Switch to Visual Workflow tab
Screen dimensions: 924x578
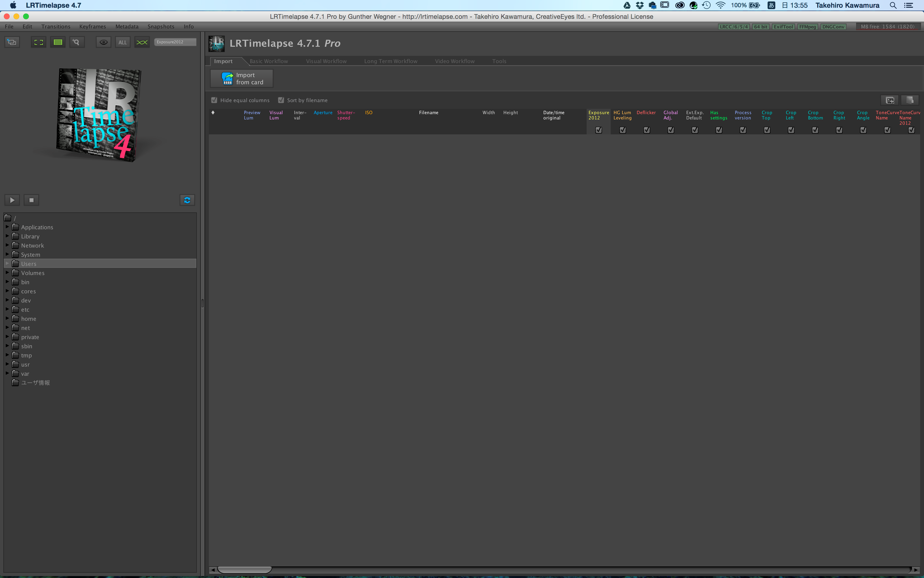(x=326, y=61)
